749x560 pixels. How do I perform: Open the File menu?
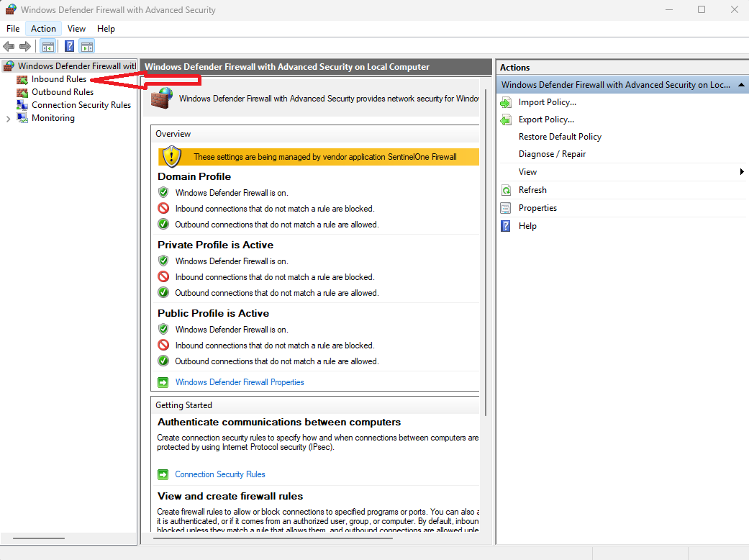click(x=13, y=29)
